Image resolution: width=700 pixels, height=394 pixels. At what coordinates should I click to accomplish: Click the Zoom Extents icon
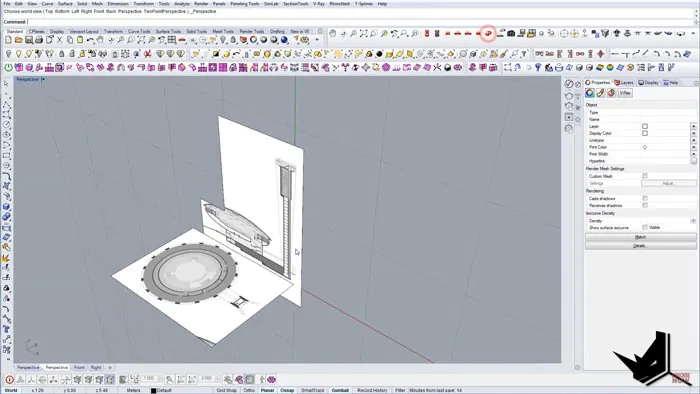click(x=141, y=40)
